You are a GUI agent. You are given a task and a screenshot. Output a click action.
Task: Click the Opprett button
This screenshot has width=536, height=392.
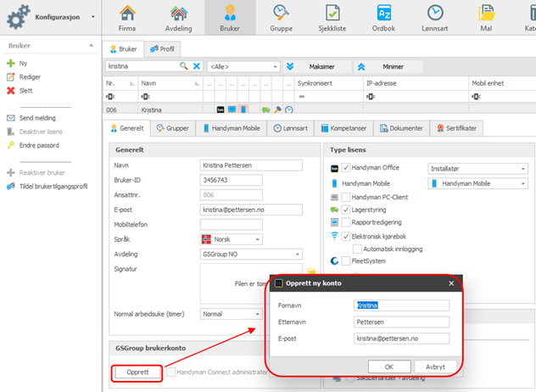click(137, 372)
